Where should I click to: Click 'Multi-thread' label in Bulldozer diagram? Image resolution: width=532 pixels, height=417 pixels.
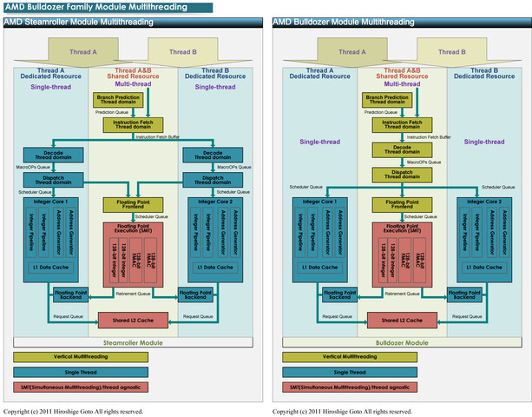coord(402,84)
